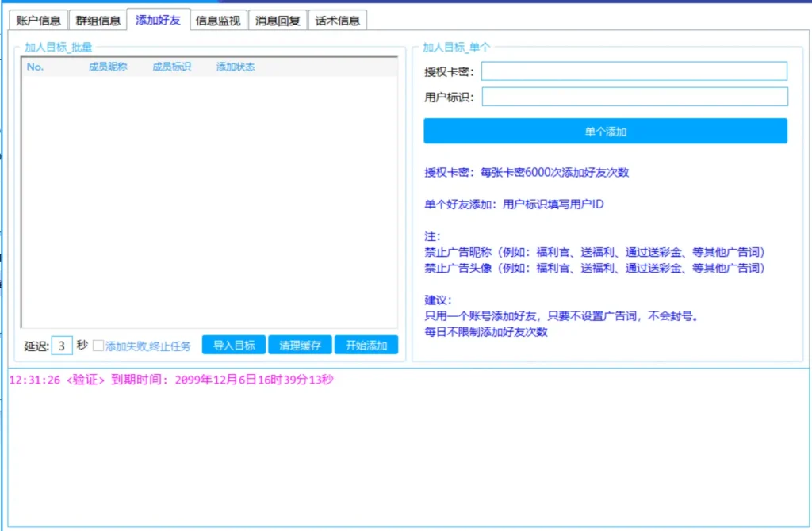Open the 账户信息 tab
812x531 pixels.
[38, 21]
